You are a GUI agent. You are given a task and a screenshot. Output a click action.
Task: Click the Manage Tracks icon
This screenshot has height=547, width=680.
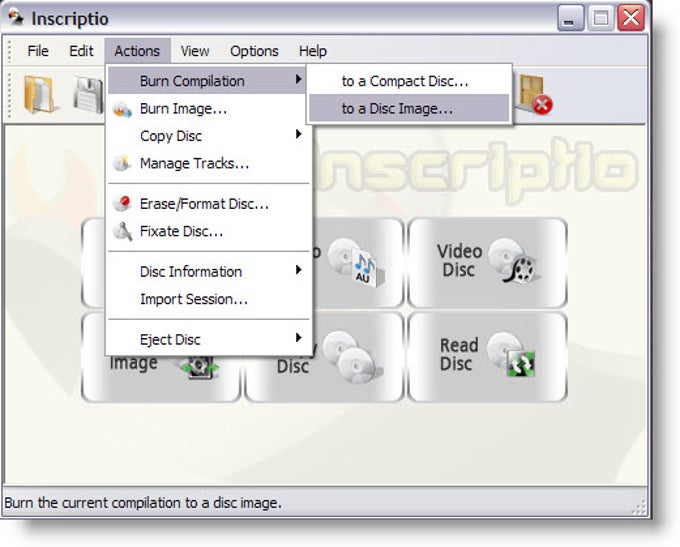click(122, 163)
